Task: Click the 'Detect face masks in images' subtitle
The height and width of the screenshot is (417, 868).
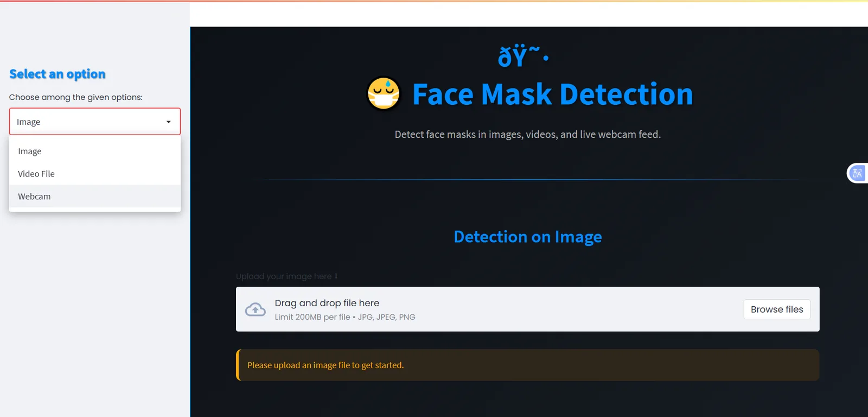Action: 528,134
